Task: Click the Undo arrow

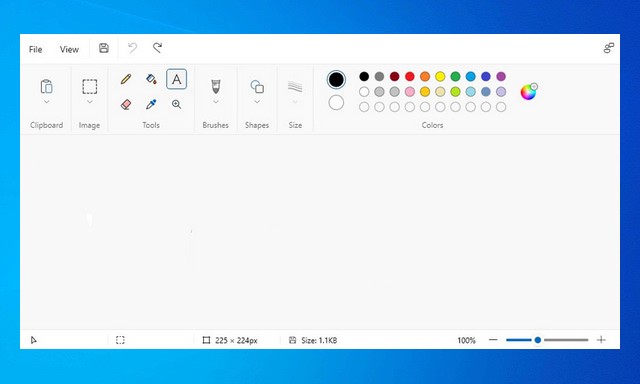Action: pos(132,48)
